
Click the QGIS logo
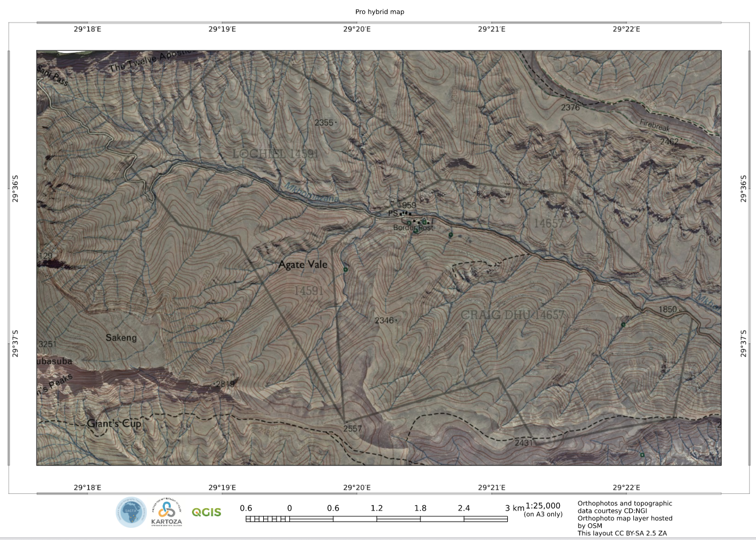(x=206, y=512)
